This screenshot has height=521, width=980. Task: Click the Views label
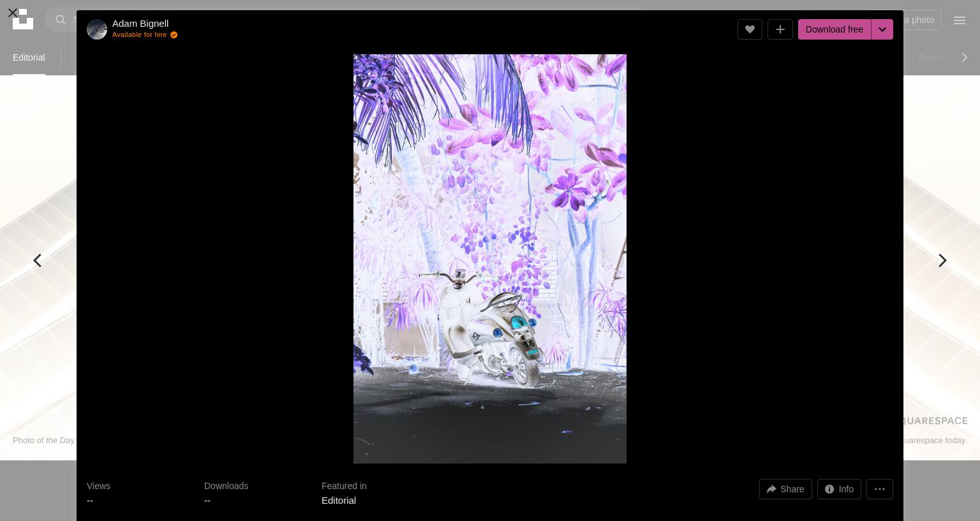[98, 486]
